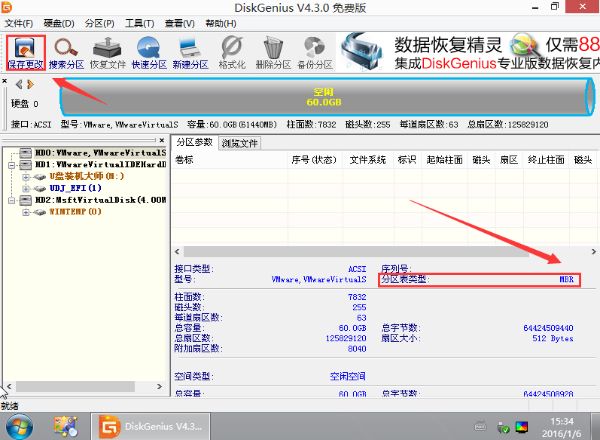Image resolution: width=600 pixels, height=440 pixels.
Task: Click the 512 Bytes sector size value
Action: point(553,338)
